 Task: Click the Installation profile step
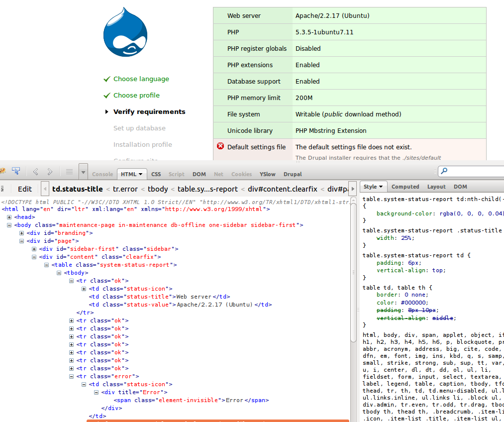142,144
